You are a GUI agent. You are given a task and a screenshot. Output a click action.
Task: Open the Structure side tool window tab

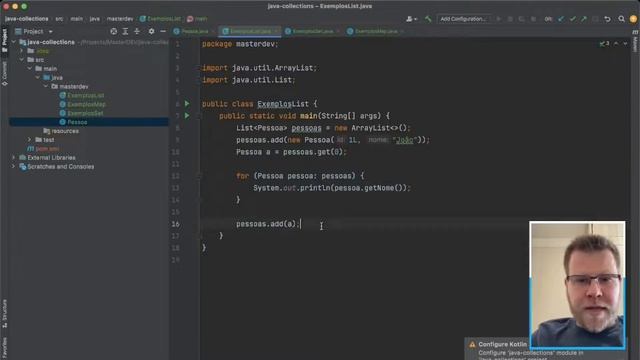[x=4, y=314]
